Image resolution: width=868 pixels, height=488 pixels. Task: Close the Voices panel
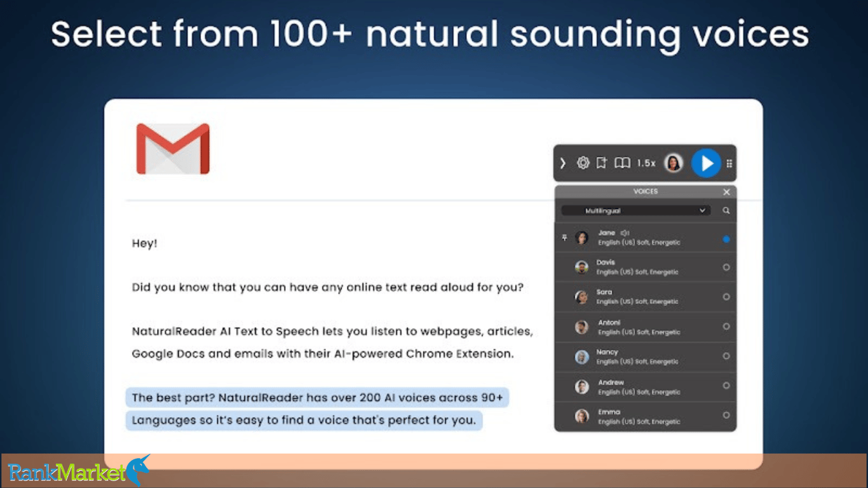point(726,192)
